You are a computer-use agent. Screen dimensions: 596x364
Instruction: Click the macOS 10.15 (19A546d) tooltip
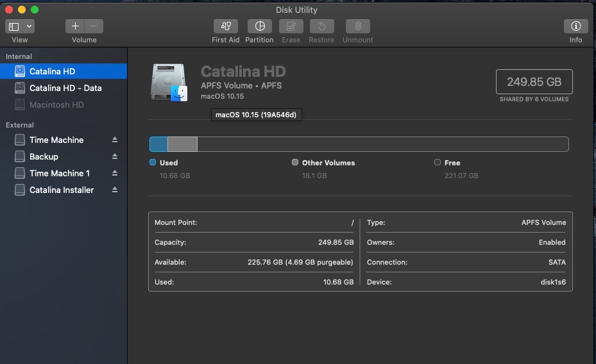(256, 115)
